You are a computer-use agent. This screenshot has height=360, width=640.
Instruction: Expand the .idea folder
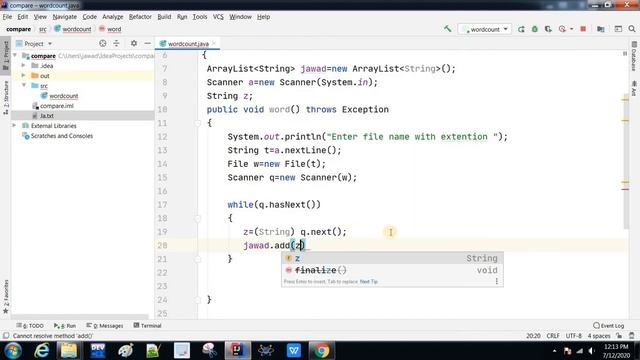click(23, 65)
